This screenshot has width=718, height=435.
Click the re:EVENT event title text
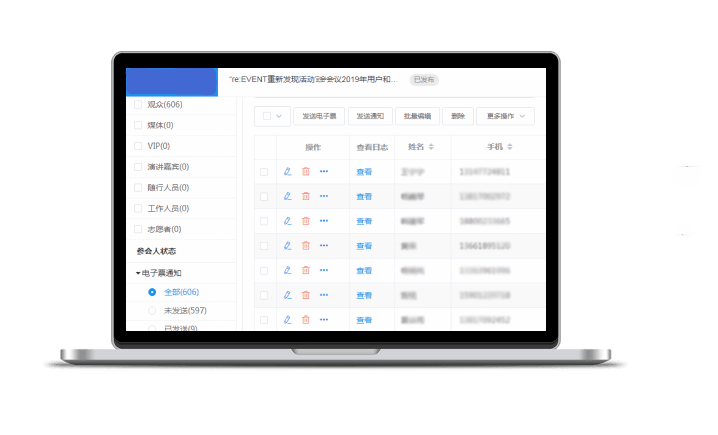[x=314, y=79]
